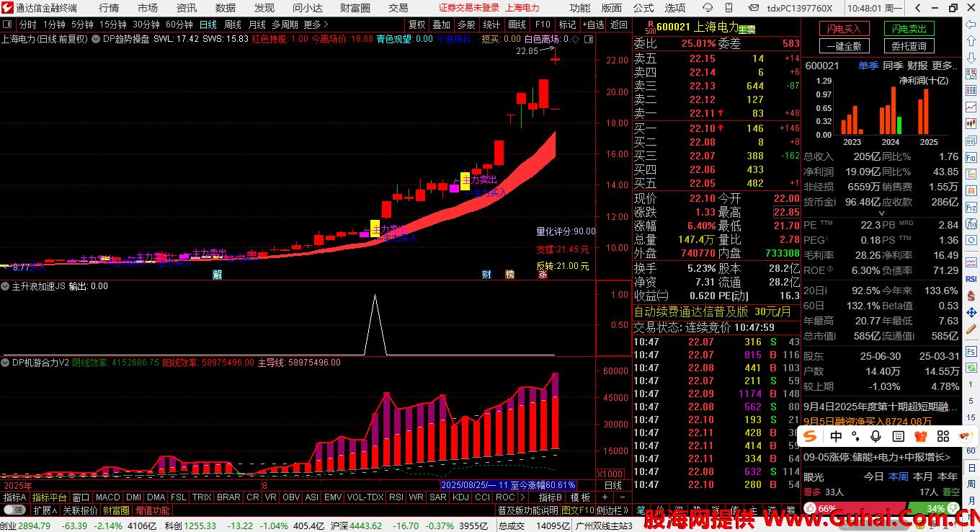
Task: Click the + button beside 模板
Action: tap(604, 497)
